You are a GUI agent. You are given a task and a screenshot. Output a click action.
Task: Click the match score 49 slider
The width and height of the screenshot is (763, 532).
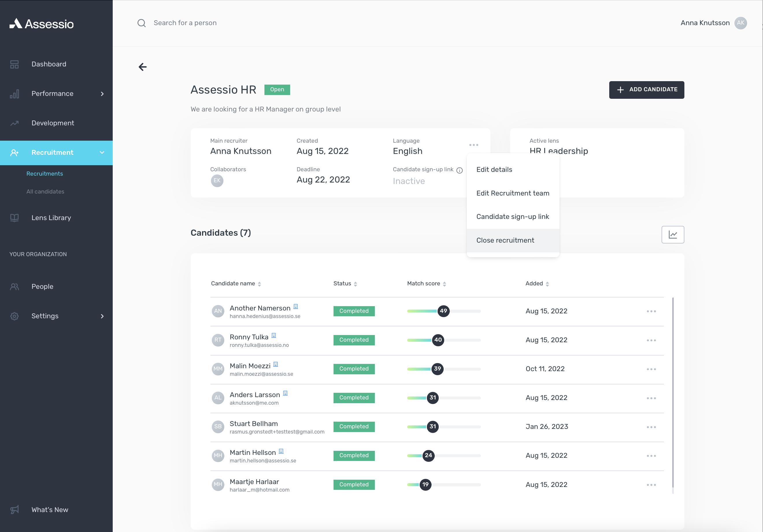[444, 311]
